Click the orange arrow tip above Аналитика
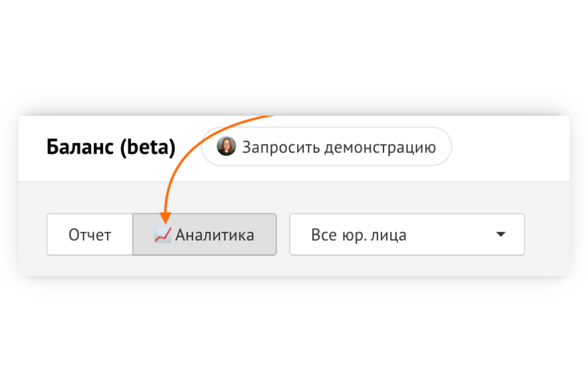Screen dimensions: 588x392 (x=165, y=218)
